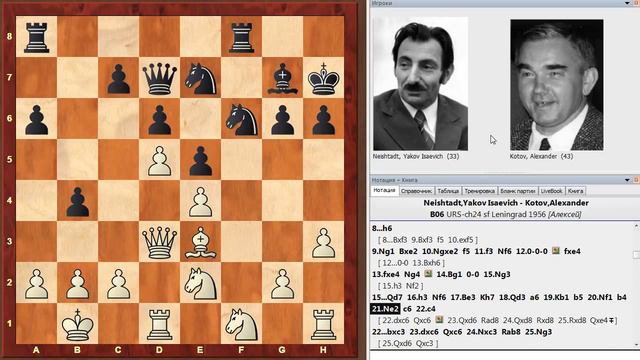Switch to the Книга tab
The image size is (640, 360).
(x=576, y=191)
